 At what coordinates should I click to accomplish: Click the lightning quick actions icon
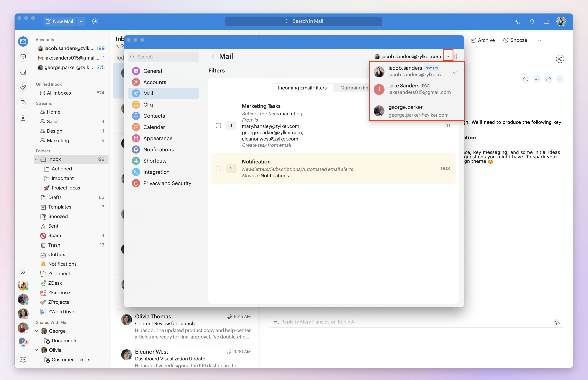pos(95,21)
